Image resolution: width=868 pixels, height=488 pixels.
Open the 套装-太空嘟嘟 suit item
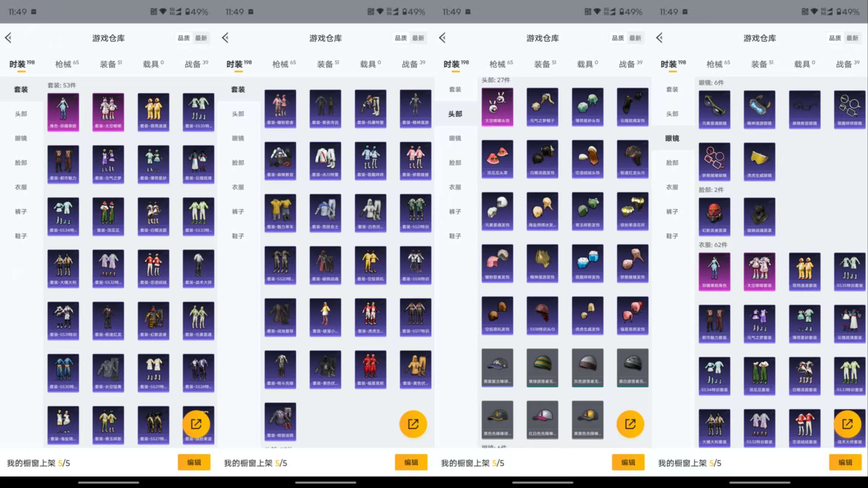108,112
